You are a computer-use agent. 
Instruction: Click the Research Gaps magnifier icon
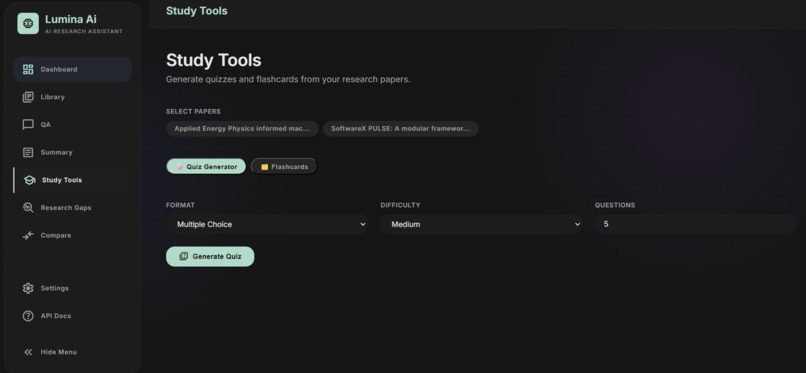pyautogui.click(x=28, y=208)
